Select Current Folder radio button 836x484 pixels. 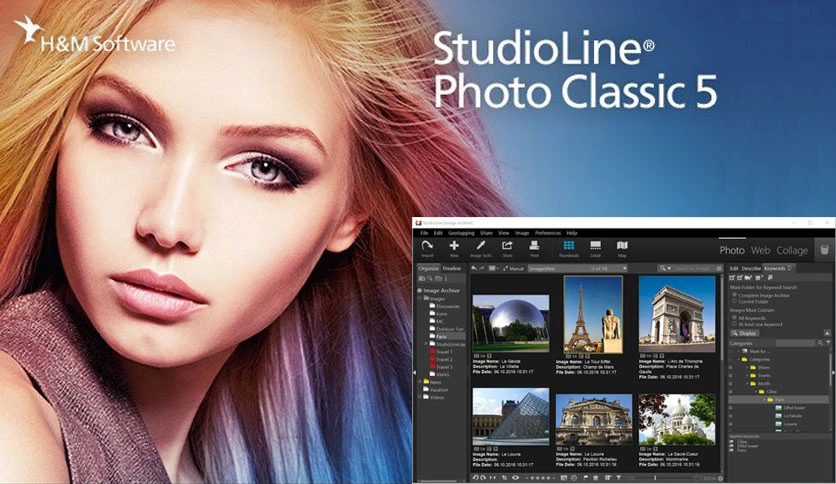coord(734,301)
